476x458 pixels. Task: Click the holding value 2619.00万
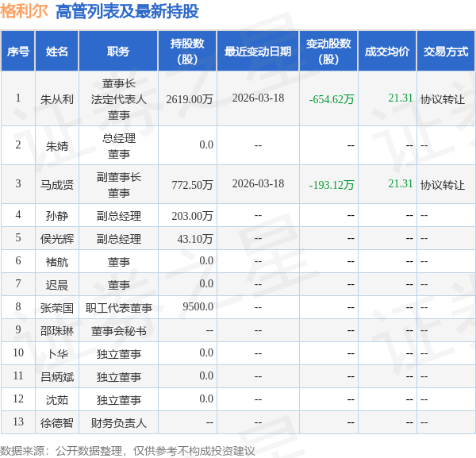[190, 99]
